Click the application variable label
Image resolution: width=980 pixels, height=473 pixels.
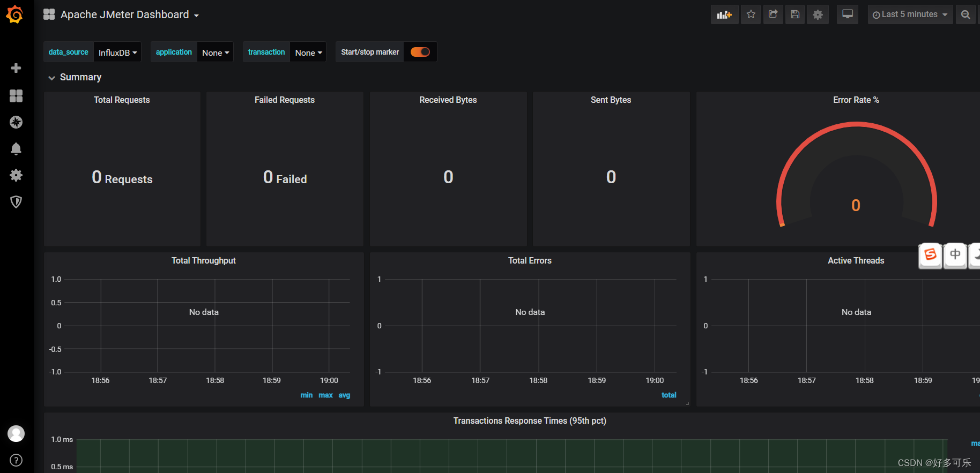click(174, 52)
